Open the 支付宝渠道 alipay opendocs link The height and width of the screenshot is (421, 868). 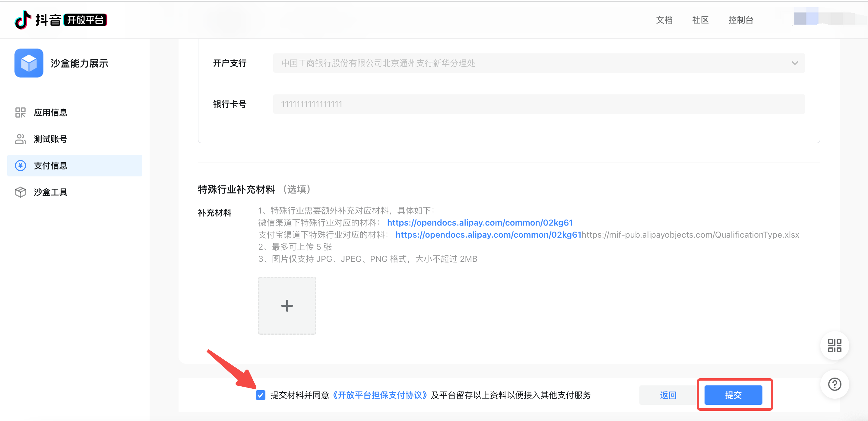click(x=488, y=235)
